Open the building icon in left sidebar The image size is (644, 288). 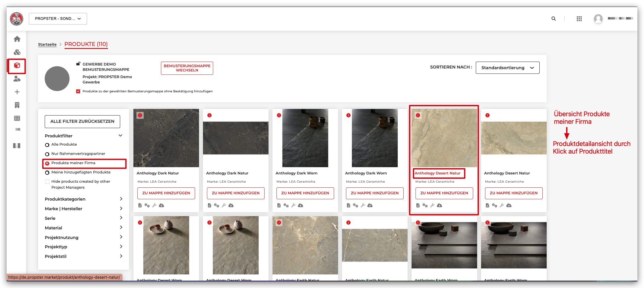click(x=17, y=105)
